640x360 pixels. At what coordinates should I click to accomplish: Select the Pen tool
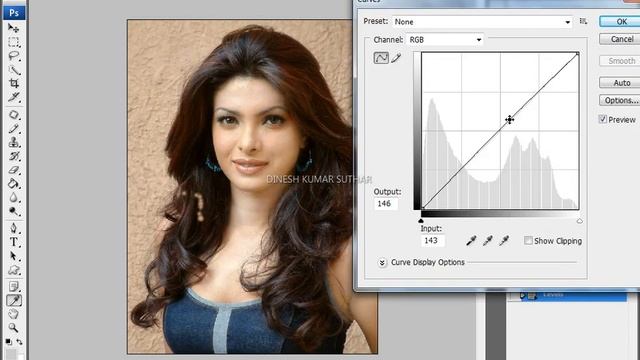pos(13,228)
